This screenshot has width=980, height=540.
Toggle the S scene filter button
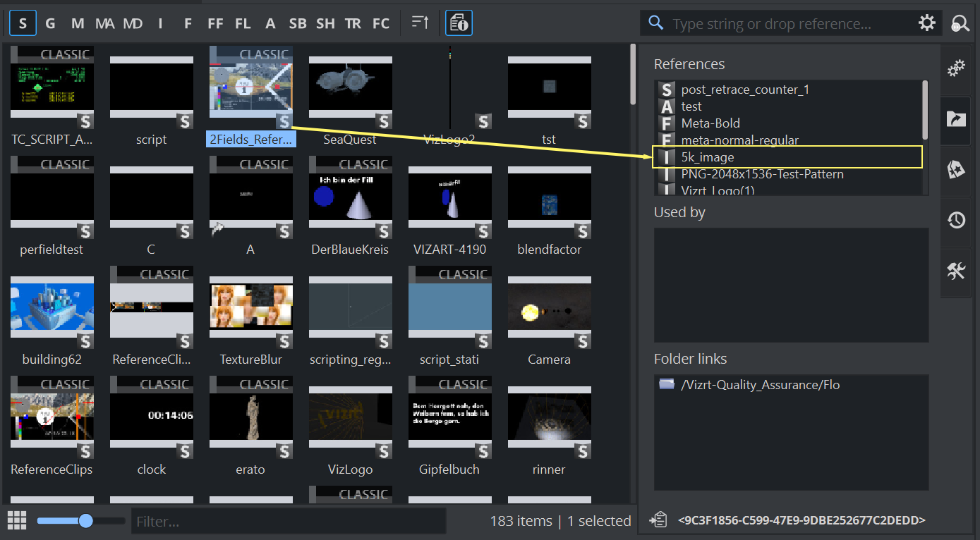pyautogui.click(x=23, y=23)
